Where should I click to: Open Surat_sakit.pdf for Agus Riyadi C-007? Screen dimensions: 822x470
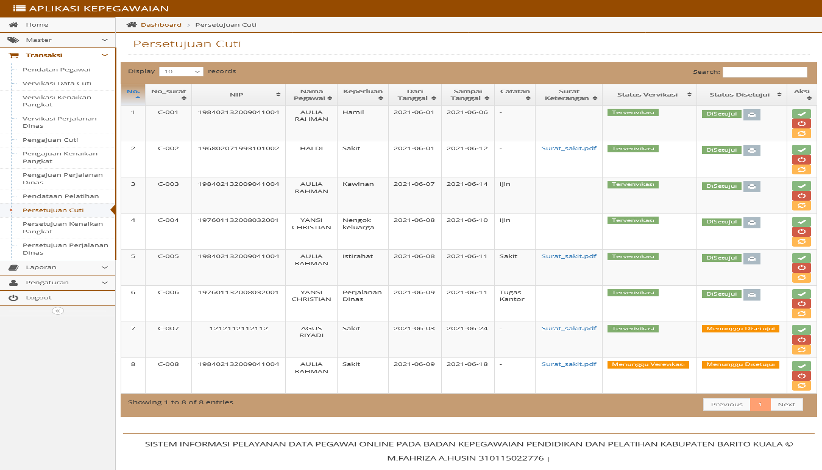point(569,329)
